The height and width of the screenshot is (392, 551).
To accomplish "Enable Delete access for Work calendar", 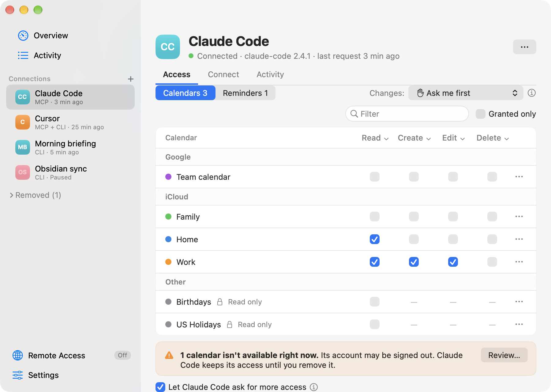I will (x=492, y=262).
